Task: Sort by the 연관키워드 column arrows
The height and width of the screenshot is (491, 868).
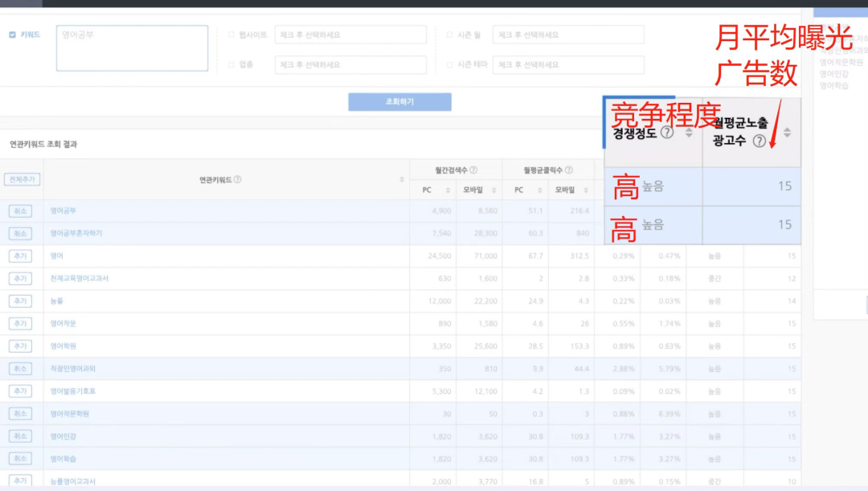Action: 402,179
